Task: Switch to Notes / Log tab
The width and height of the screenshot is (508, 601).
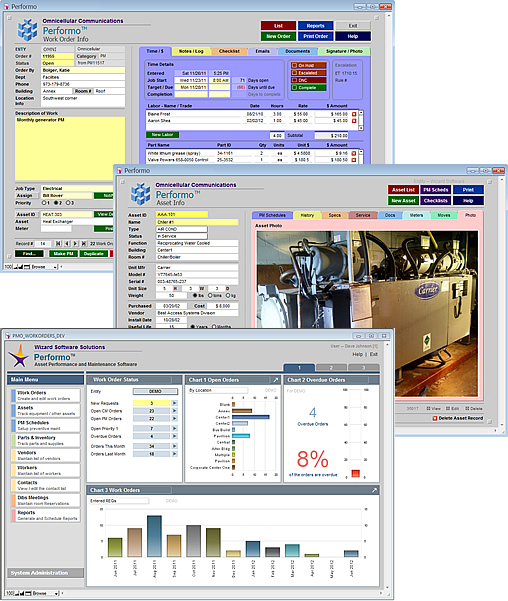Action: [191, 51]
